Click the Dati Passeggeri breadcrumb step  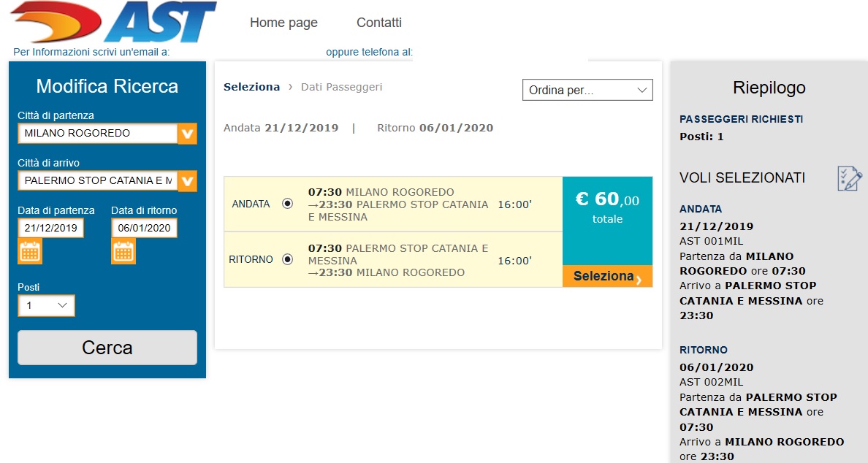pyautogui.click(x=341, y=87)
